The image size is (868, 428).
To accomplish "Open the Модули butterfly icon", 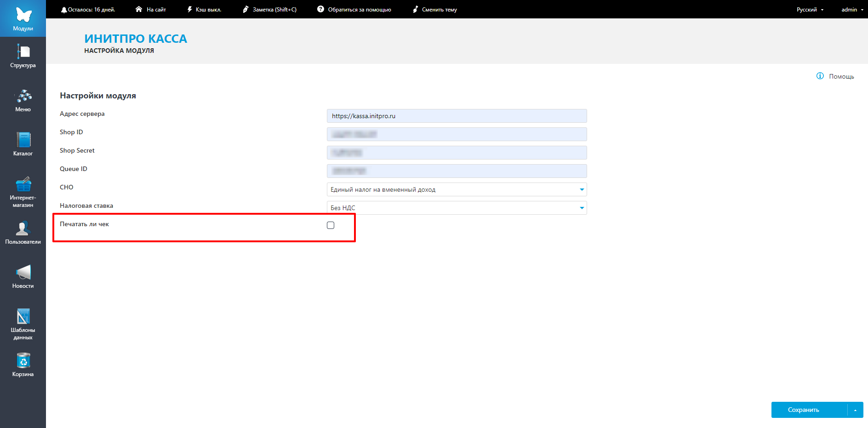I will (x=23, y=15).
